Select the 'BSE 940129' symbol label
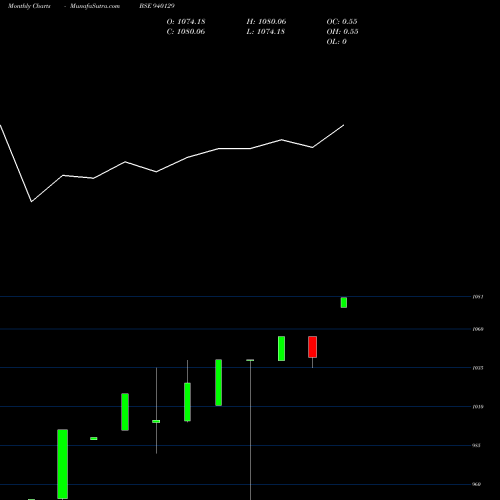This screenshot has width=500, height=500. click(x=157, y=6)
